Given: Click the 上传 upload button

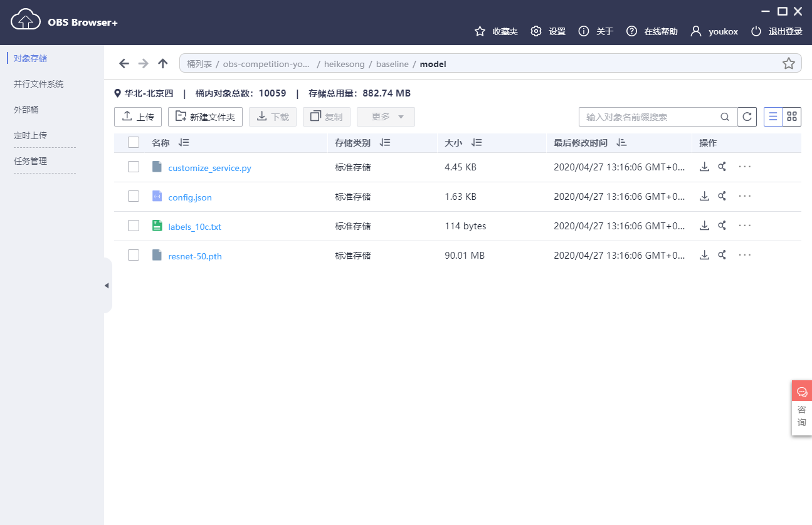Looking at the screenshot, I should pos(138,117).
